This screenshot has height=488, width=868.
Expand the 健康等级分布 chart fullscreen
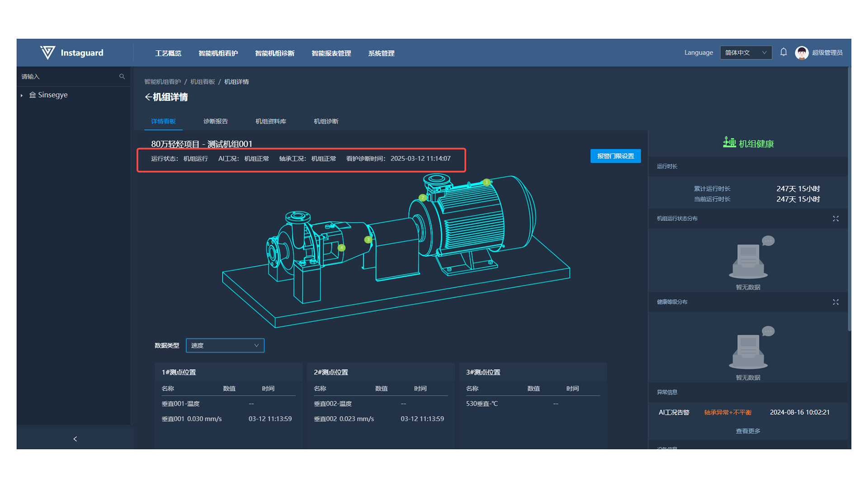(x=835, y=302)
